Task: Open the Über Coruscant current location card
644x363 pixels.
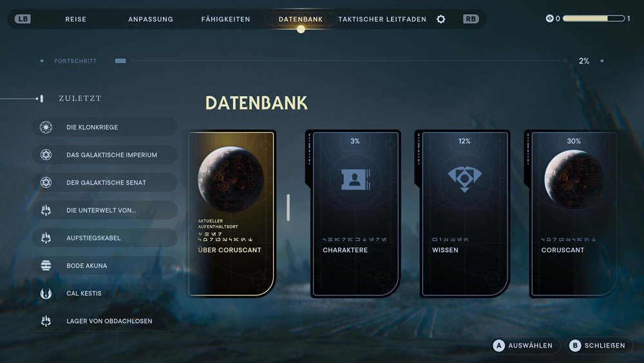Action: click(x=232, y=213)
